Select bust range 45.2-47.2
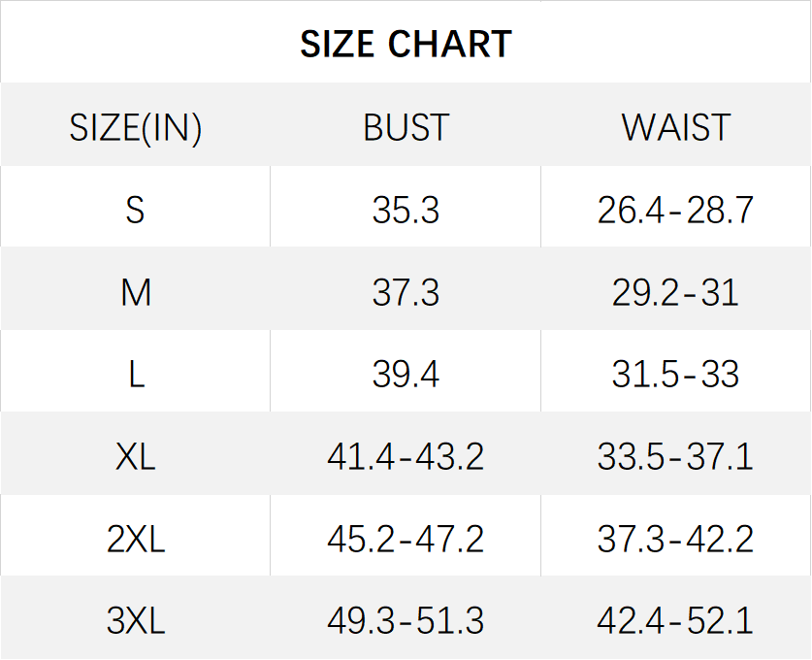This screenshot has height=660, width=812. (406, 539)
